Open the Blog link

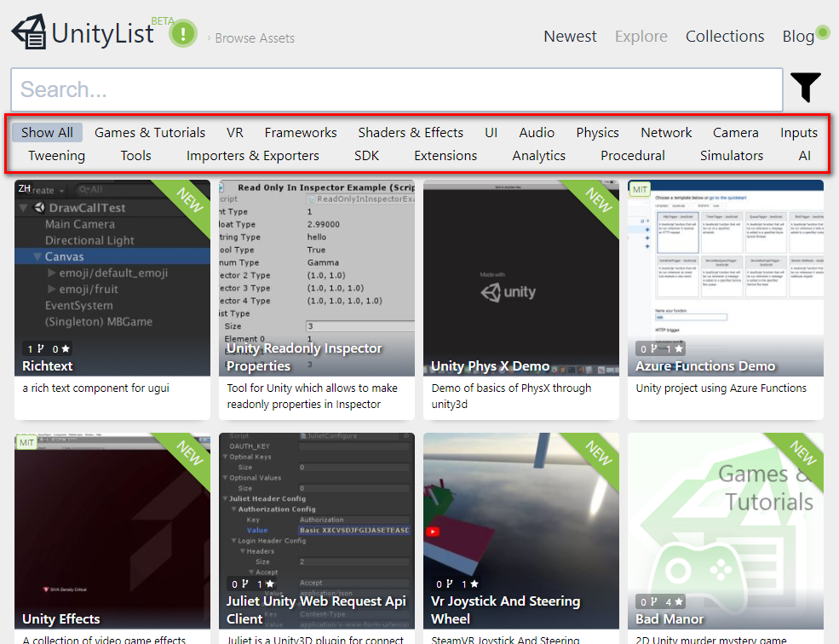click(798, 37)
